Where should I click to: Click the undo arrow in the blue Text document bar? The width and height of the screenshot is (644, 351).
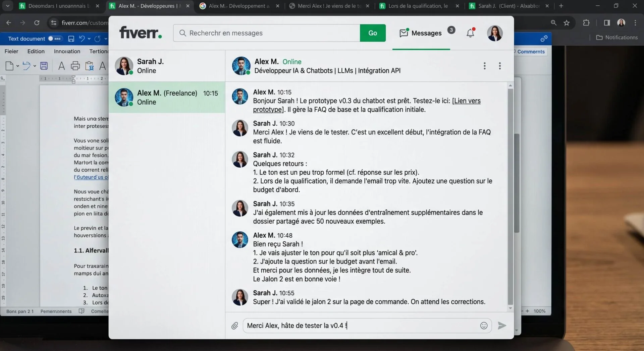(82, 39)
